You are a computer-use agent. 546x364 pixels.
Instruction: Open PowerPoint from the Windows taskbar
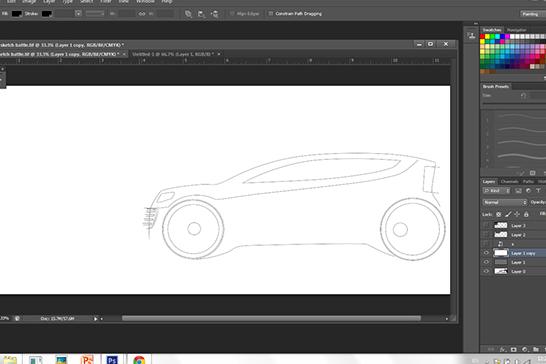(x=87, y=359)
